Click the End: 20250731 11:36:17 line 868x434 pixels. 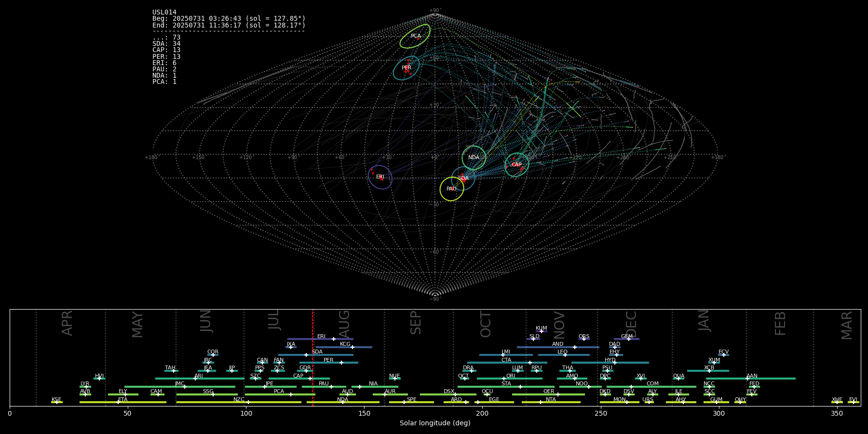pyautogui.click(x=229, y=25)
